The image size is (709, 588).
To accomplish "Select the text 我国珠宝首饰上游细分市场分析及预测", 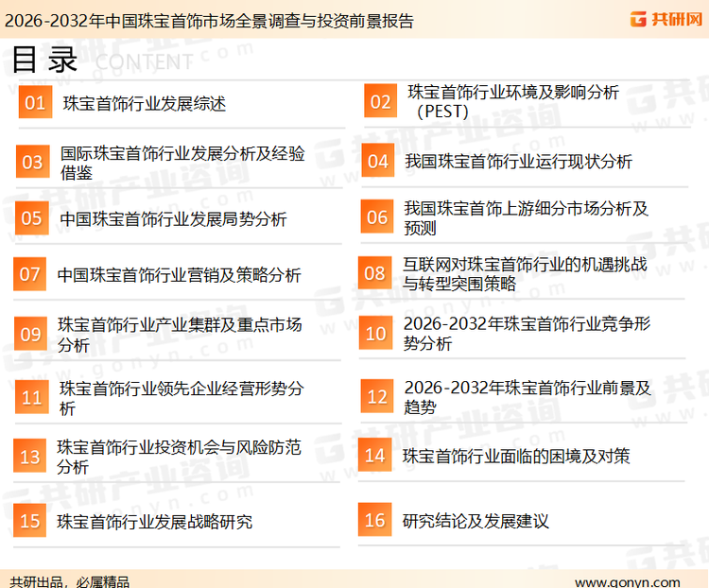I will coord(527,218).
